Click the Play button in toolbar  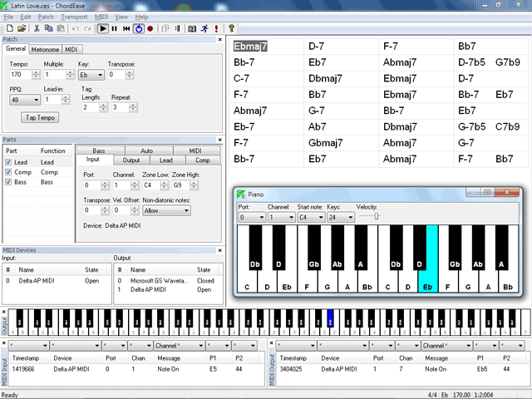(103, 28)
